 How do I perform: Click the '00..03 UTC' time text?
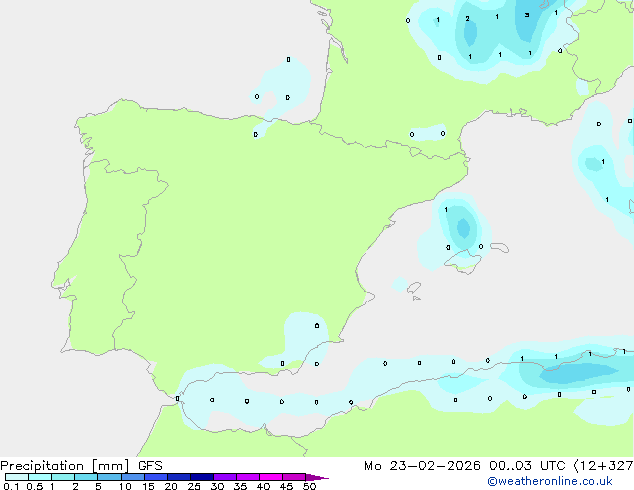(x=527, y=466)
